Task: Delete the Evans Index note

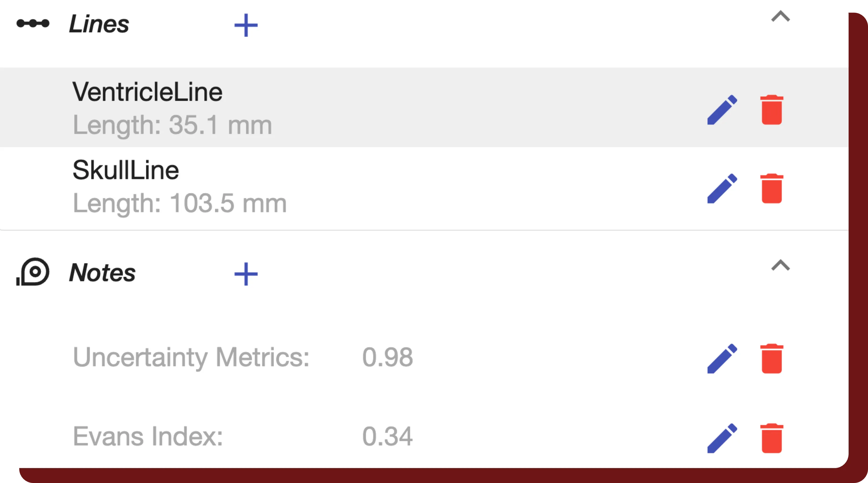Action: pyautogui.click(x=772, y=438)
